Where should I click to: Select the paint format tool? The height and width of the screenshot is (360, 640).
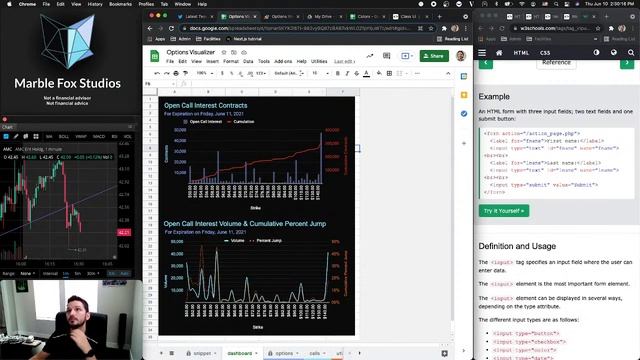pos(186,73)
